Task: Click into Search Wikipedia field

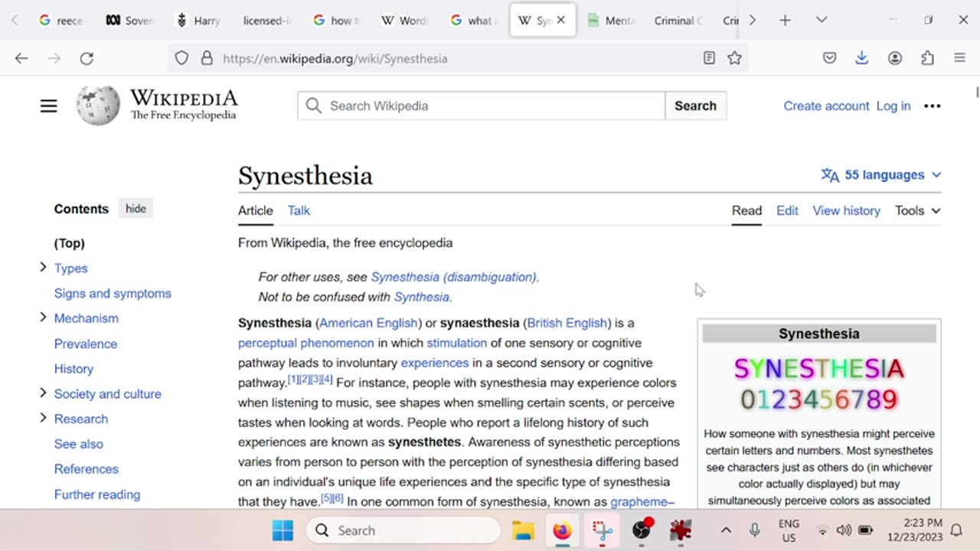Action: pos(482,106)
